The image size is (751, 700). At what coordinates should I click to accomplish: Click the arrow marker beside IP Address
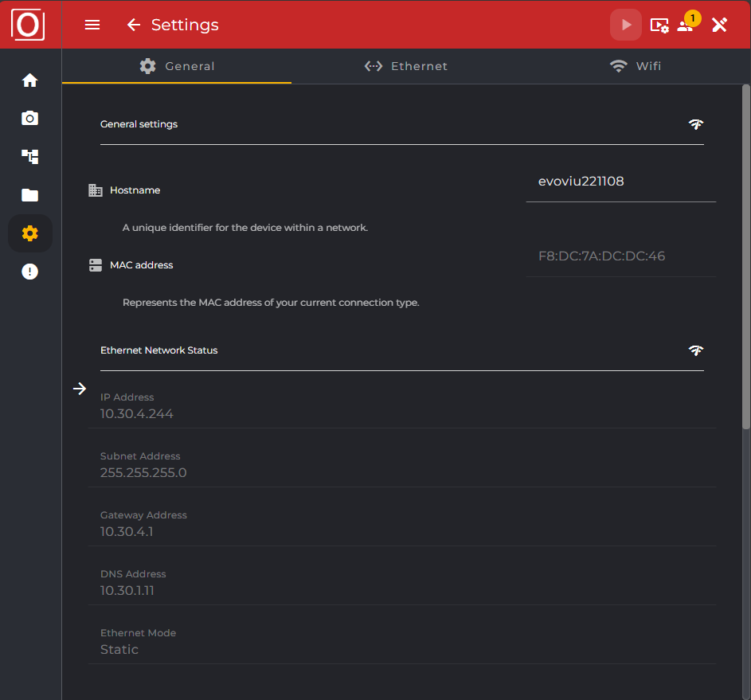pos(80,388)
